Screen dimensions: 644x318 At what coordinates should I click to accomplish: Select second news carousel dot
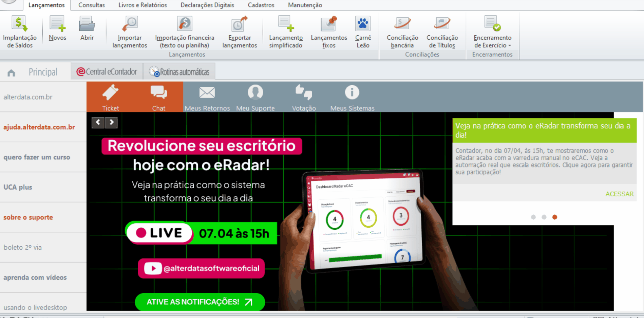544,217
